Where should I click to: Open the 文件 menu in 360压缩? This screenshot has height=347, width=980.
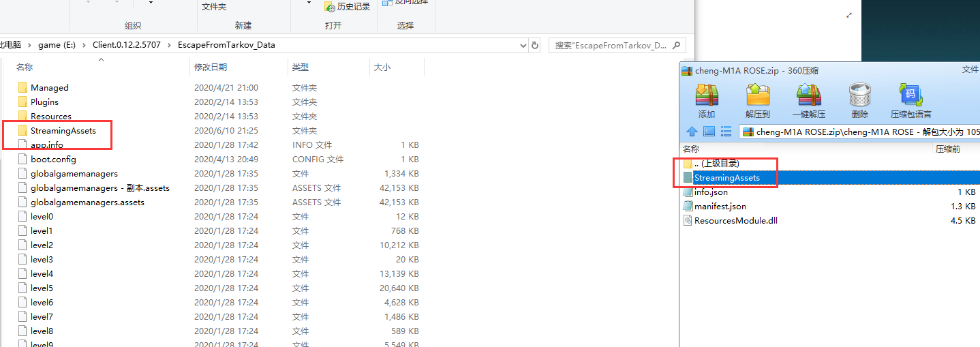tap(970, 70)
